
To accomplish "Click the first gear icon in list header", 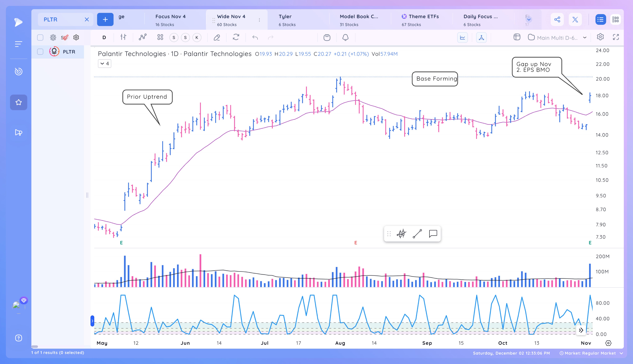I will pos(53,38).
